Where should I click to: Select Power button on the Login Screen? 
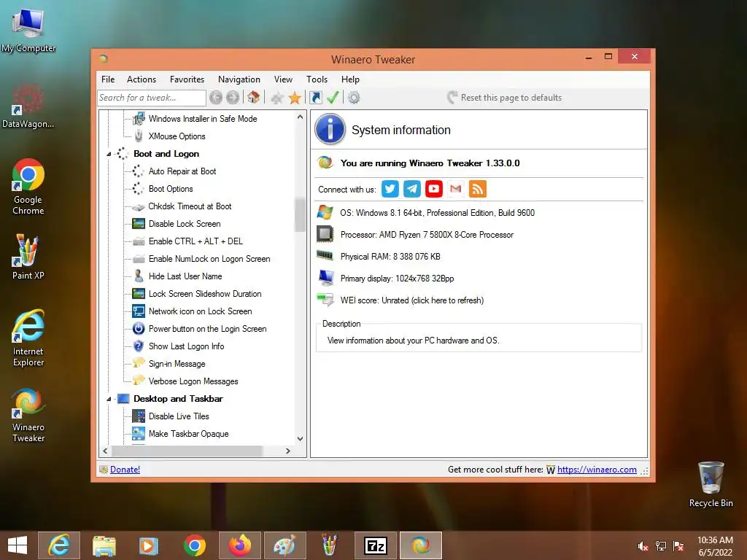[x=207, y=329]
